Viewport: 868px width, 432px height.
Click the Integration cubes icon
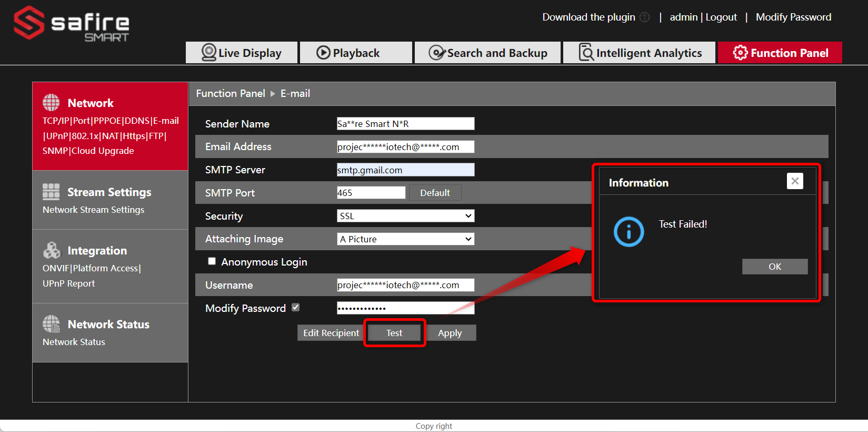52,250
